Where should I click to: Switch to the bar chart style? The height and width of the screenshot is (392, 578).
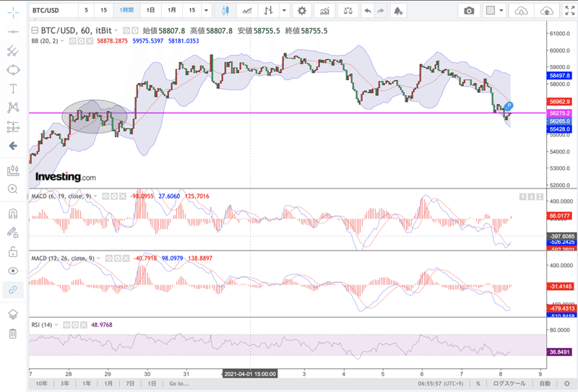269,11
